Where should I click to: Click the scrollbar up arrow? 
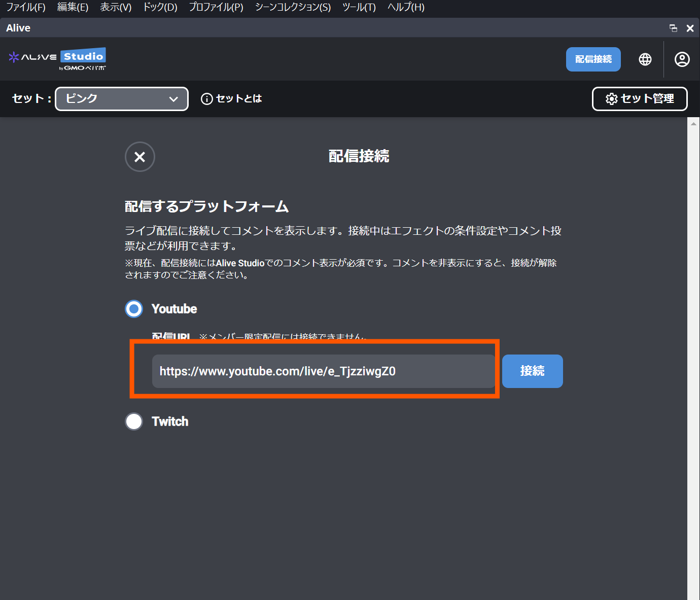(693, 124)
